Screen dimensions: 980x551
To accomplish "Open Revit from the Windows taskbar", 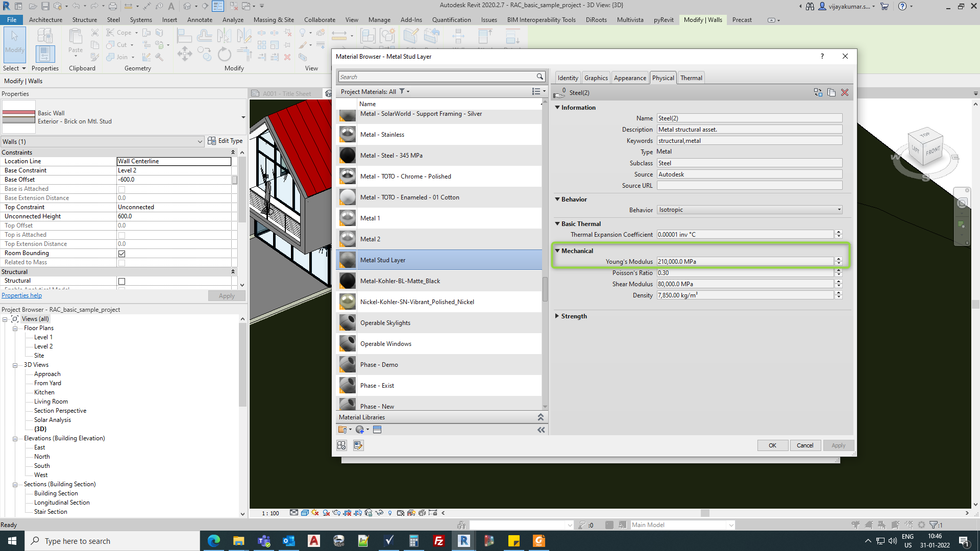I will [x=463, y=541].
